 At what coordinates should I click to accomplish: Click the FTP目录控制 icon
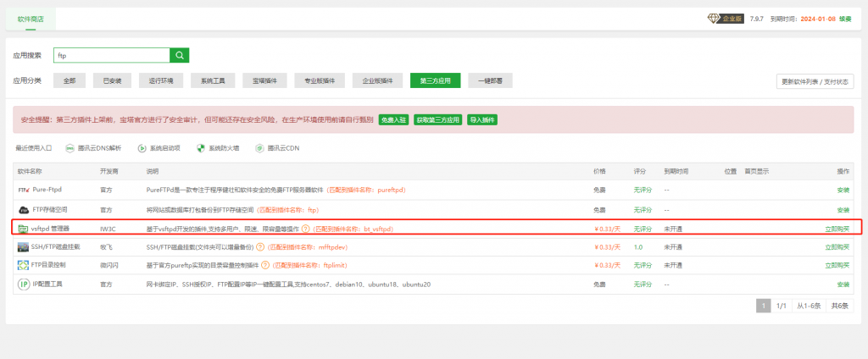click(x=23, y=265)
